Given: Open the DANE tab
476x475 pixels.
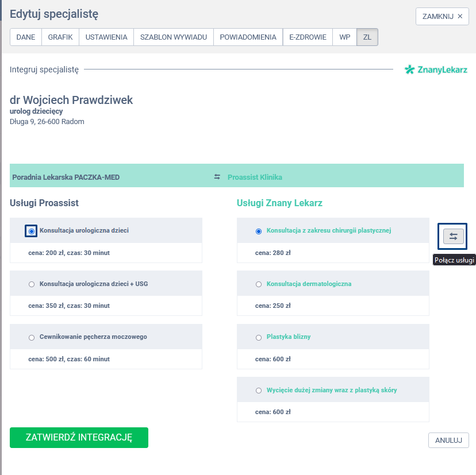Looking at the screenshot, I should coord(26,37).
